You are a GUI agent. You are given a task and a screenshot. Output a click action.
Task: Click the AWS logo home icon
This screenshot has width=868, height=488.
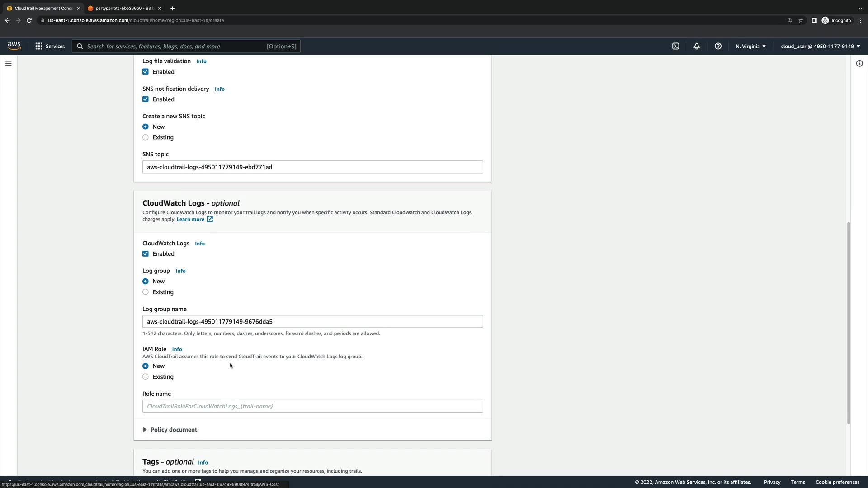[14, 46]
